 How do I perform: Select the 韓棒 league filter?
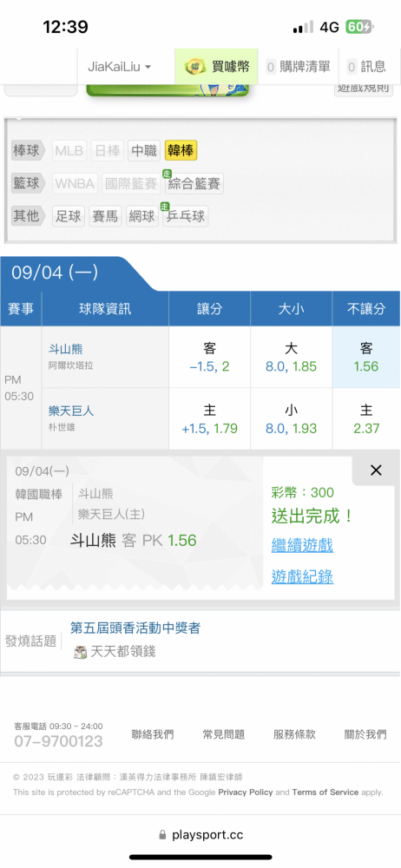tap(181, 150)
